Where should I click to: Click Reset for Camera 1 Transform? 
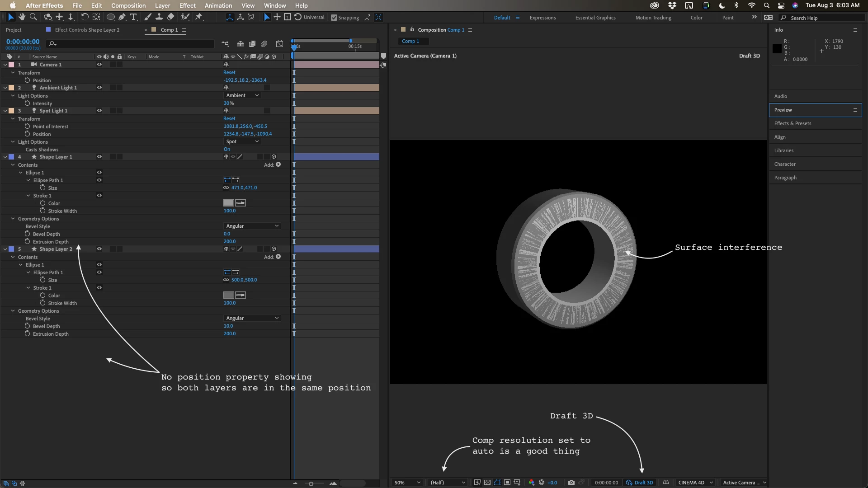click(229, 72)
